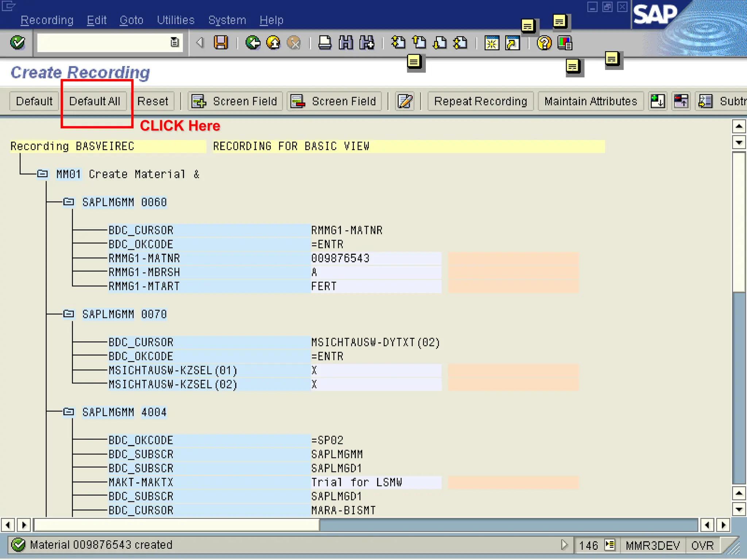Click the green Enter checkmark icon
Screen dimensions: 747x560
click(18, 43)
